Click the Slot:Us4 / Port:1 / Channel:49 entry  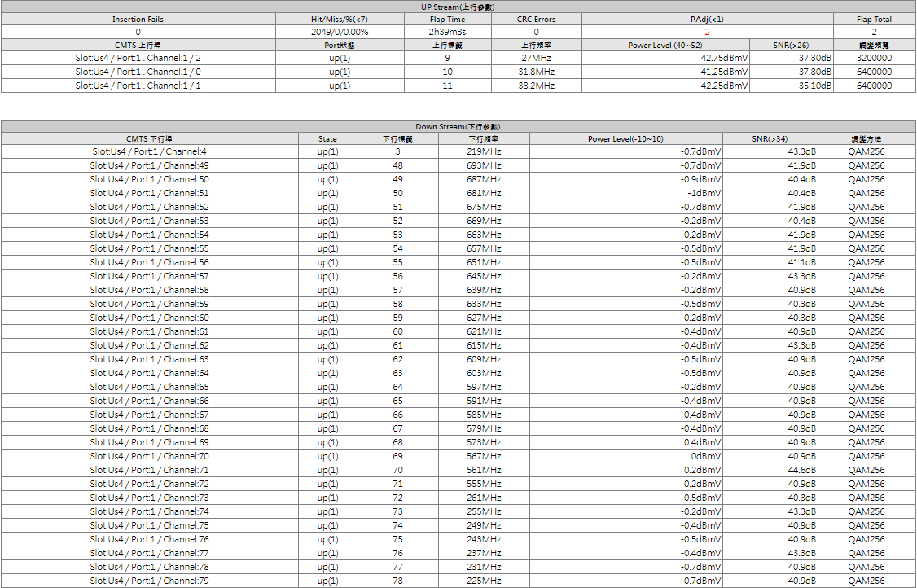coord(149,165)
